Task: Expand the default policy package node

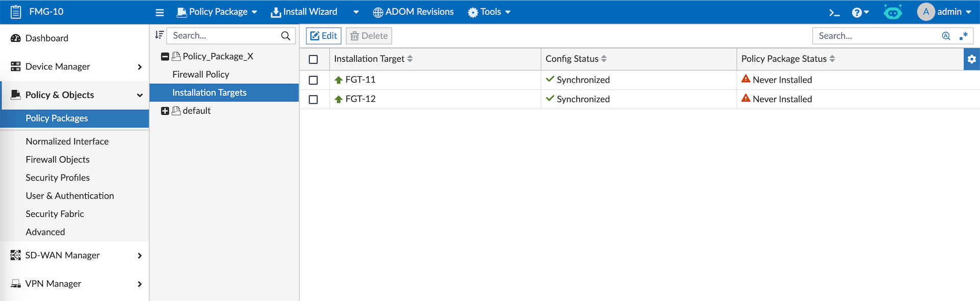Action: (x=165, y=111)
